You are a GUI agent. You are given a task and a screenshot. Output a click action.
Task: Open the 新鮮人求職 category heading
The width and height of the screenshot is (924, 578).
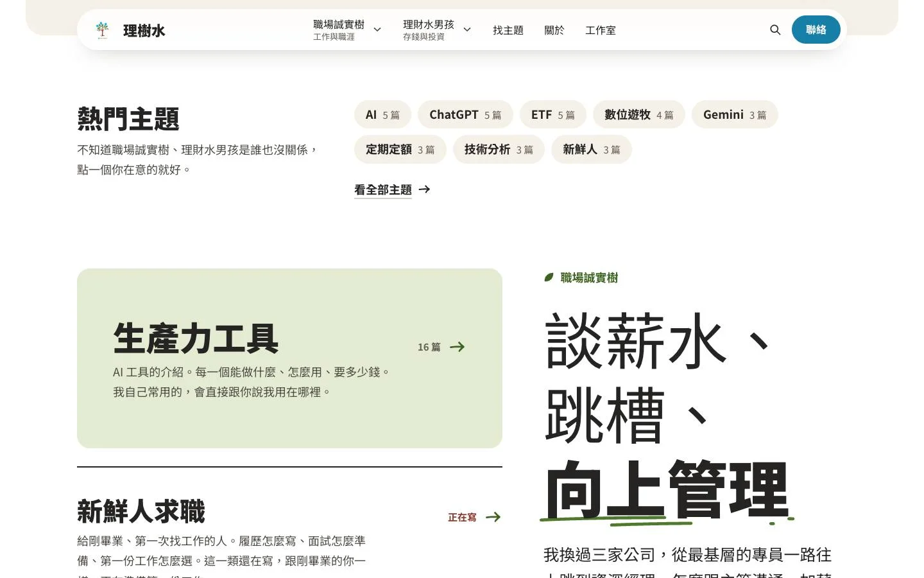tap(141, 511)
